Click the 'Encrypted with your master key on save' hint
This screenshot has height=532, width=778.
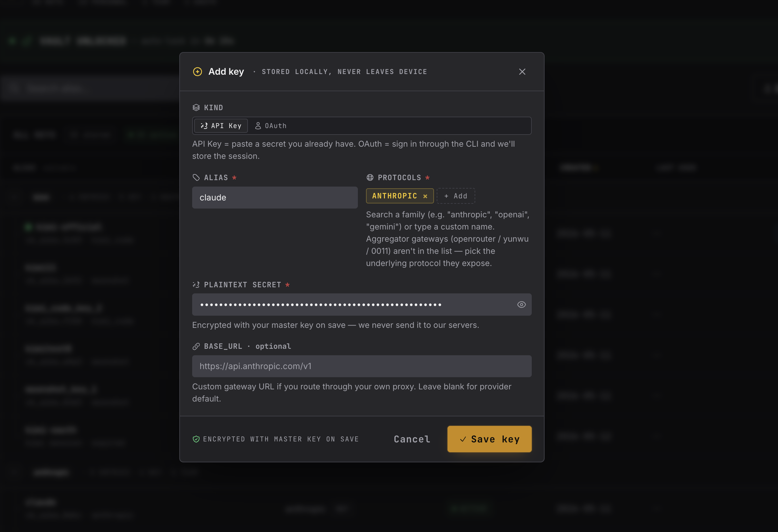tap(336, 325)
